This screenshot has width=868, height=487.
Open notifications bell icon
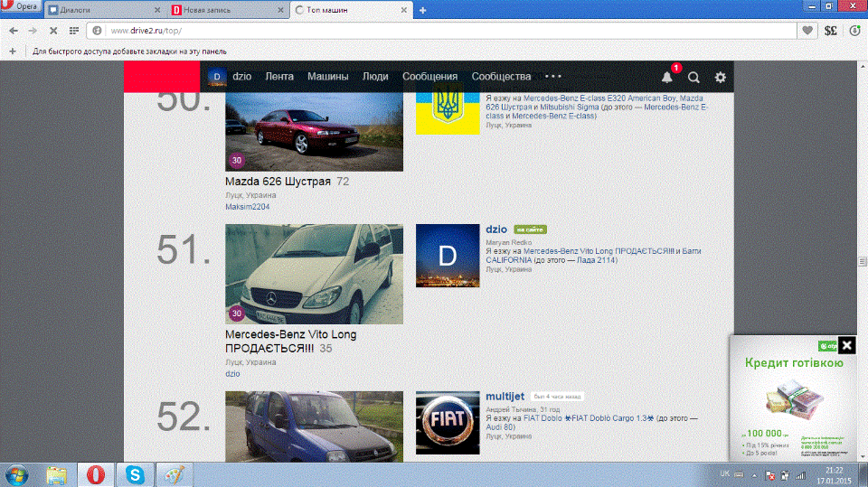click(667, 78)
